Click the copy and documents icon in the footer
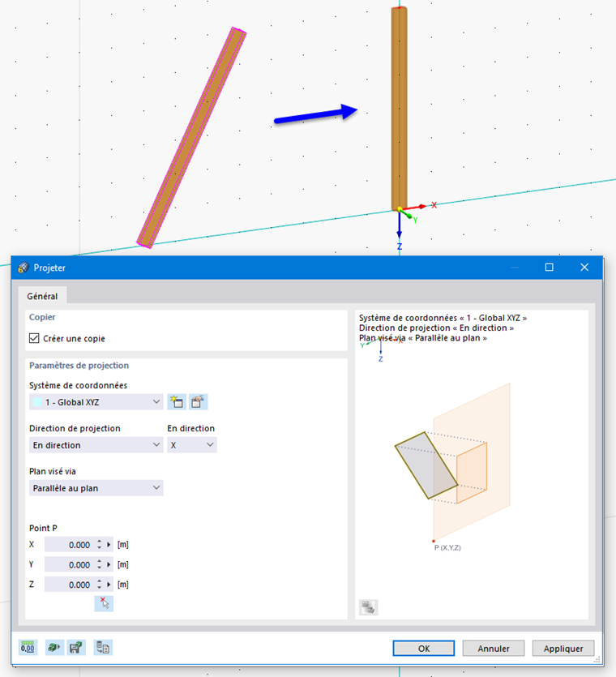616x677 pixels. pos(103,648)
